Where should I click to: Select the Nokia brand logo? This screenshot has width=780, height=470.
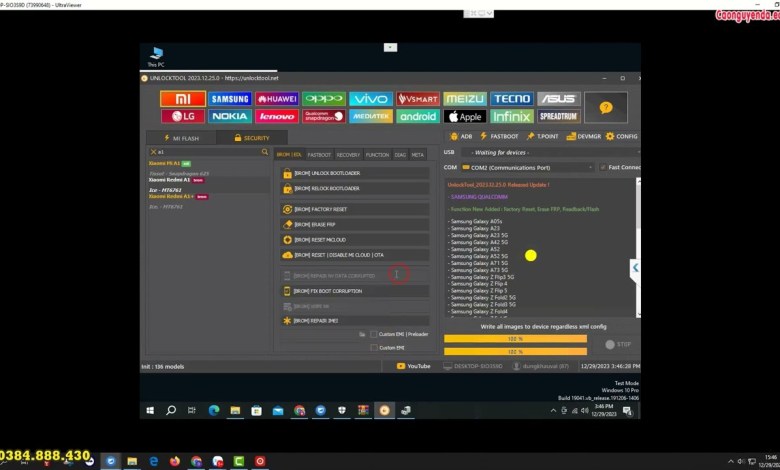(229, 116)
